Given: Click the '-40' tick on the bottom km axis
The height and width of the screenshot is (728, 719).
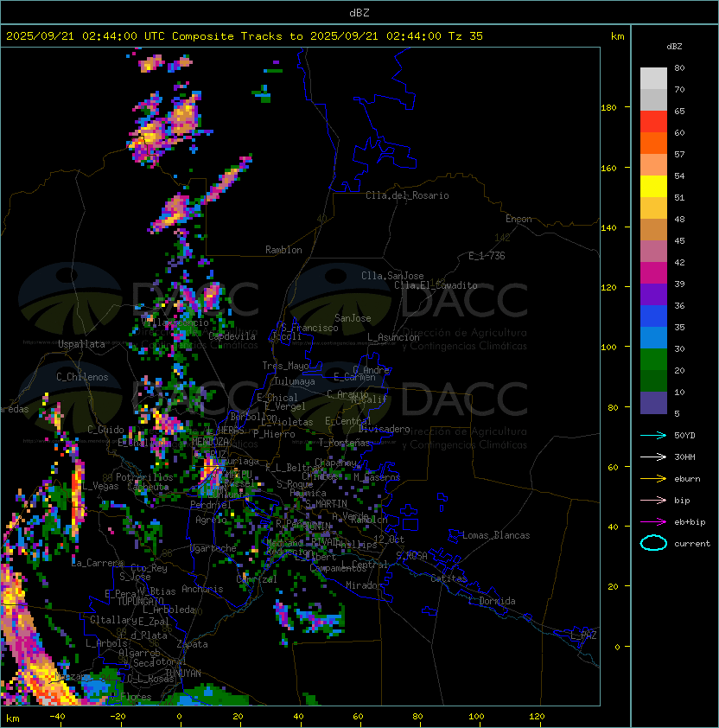Looking at the screenshot, I should pyautogui.click(x=57, y=717).
